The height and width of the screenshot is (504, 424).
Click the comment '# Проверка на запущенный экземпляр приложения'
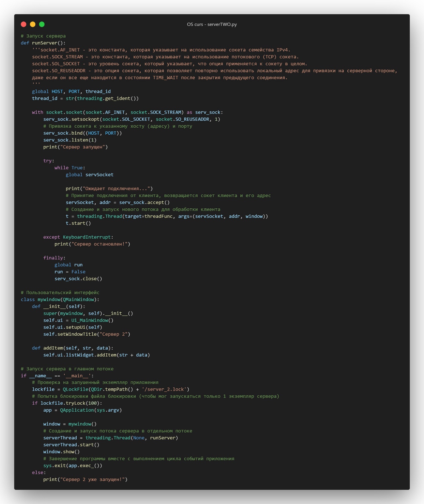click(x=95, y=382)
